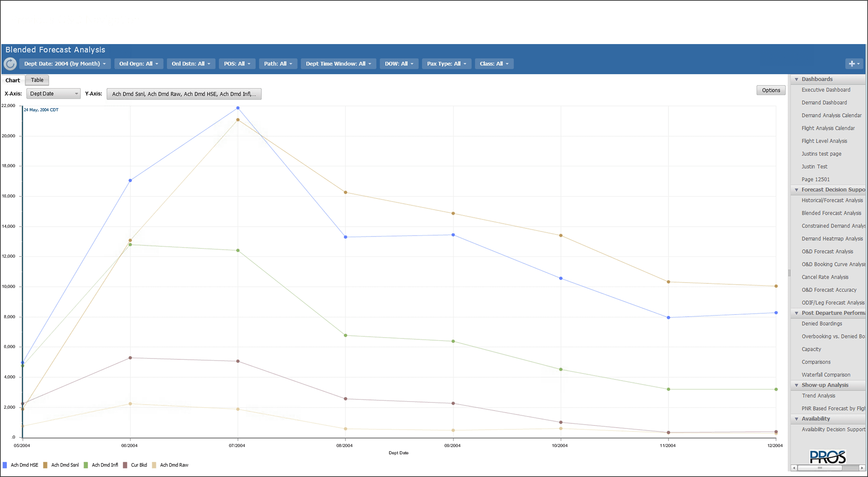Viewport: 868px width, 477px height.
Task: Click the plus add-filter icon
Action: (x=852, y=64)
